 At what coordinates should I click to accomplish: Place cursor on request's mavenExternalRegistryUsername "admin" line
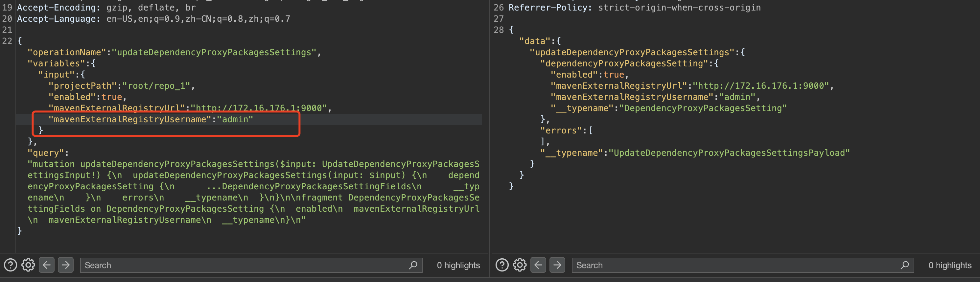pyautogui.click(x=150, y=120)
